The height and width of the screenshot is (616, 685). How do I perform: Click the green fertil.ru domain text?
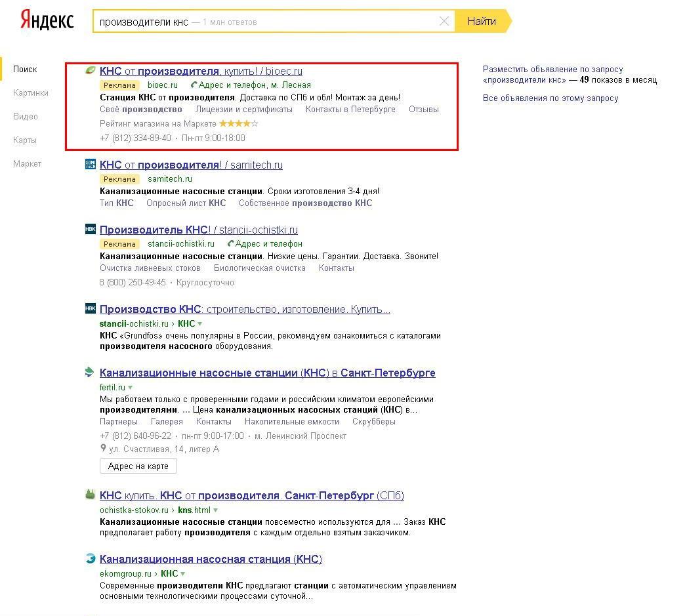click(112, 387)
